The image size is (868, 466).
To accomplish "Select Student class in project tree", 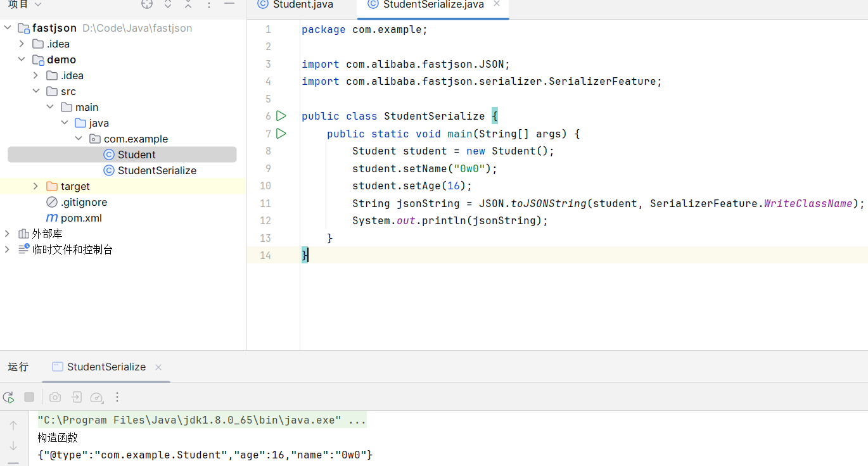I will tap(136, 154).
